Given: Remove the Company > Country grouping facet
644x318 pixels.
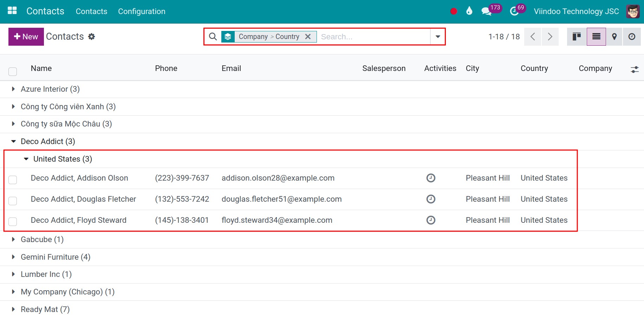Looking at the screenshot, I should coord(308,37).
